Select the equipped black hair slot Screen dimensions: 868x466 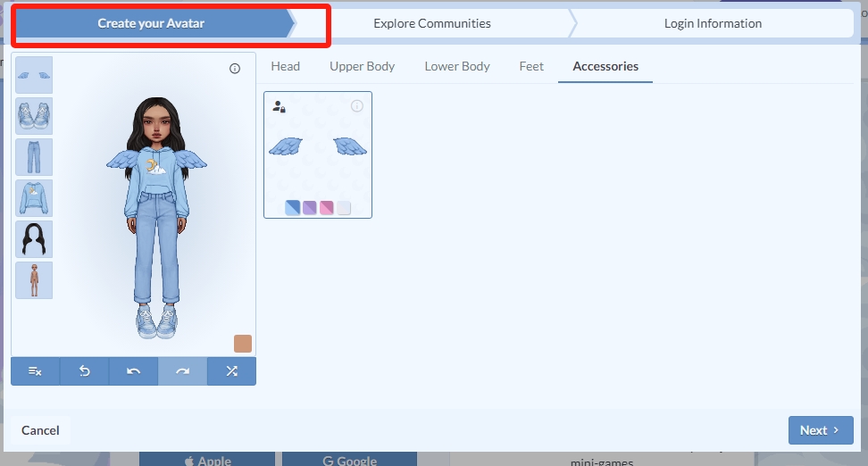(34, 239)
